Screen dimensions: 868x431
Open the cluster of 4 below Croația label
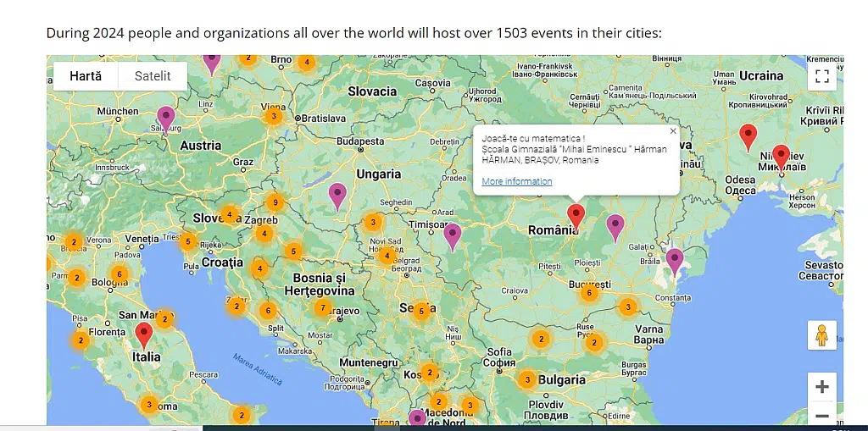point(259,269)
